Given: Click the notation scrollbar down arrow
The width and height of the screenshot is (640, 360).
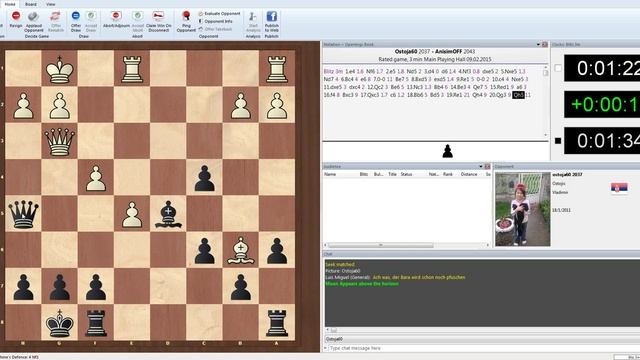Looking at the screenshot, I should 545,135.
